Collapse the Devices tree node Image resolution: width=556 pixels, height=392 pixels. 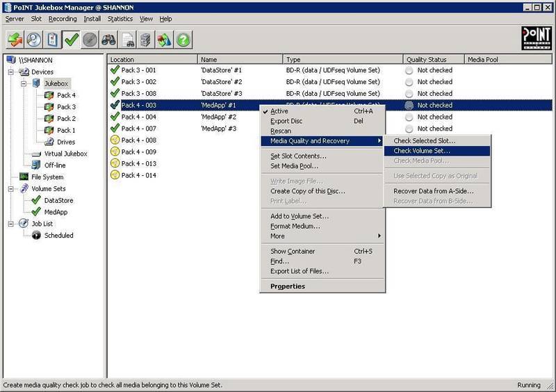pos(11,72)
